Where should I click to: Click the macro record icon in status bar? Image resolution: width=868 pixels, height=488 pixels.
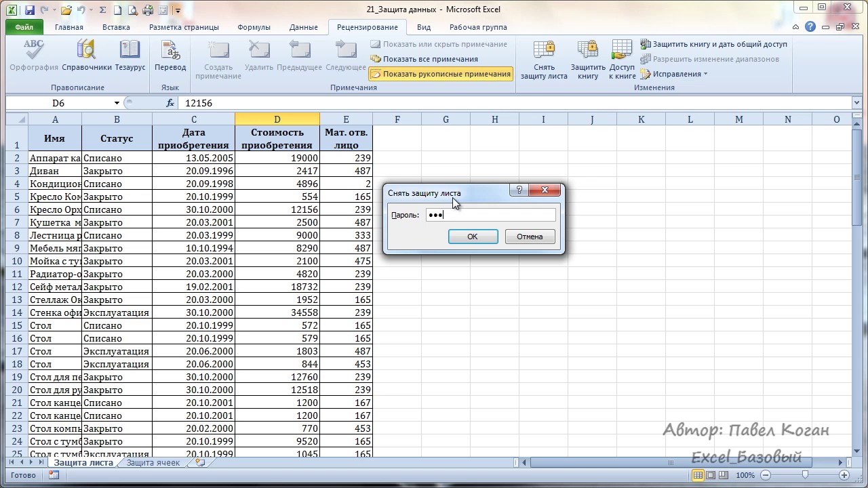click(54, 475)
